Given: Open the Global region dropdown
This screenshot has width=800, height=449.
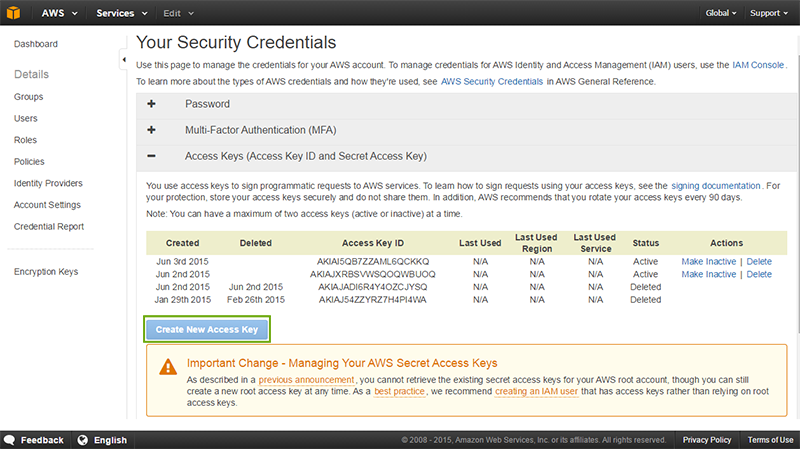Looking at the screenshot, I should coord(720,13).
